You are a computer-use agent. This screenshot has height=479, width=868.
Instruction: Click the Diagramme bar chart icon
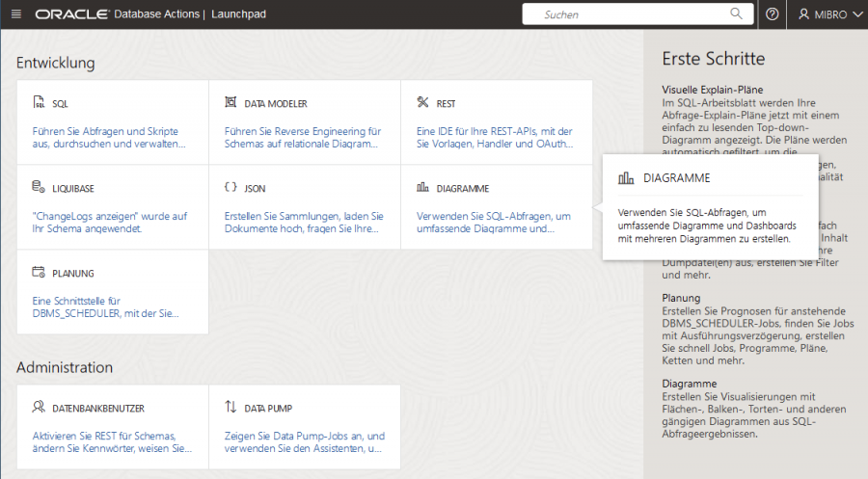click(x=422, y=188)
